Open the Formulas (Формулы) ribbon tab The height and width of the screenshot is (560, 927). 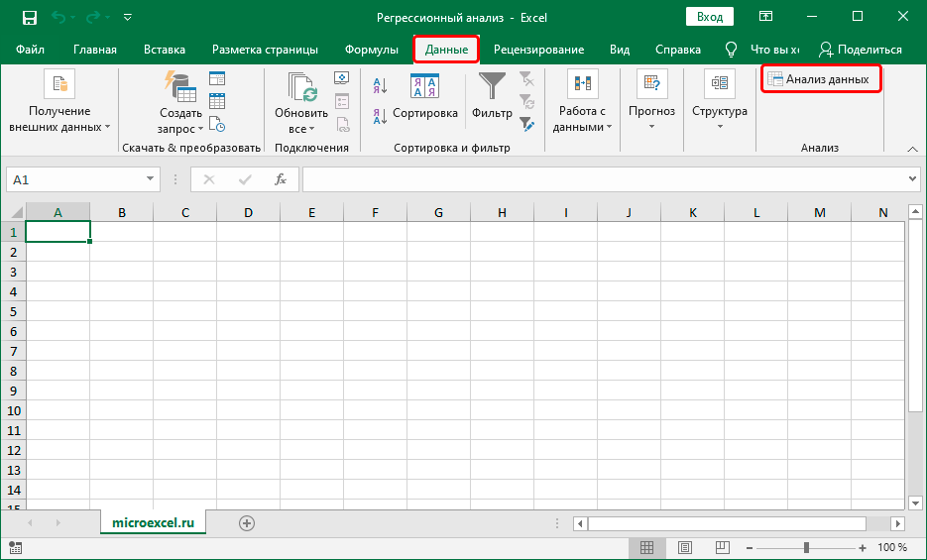pos(372,50)
